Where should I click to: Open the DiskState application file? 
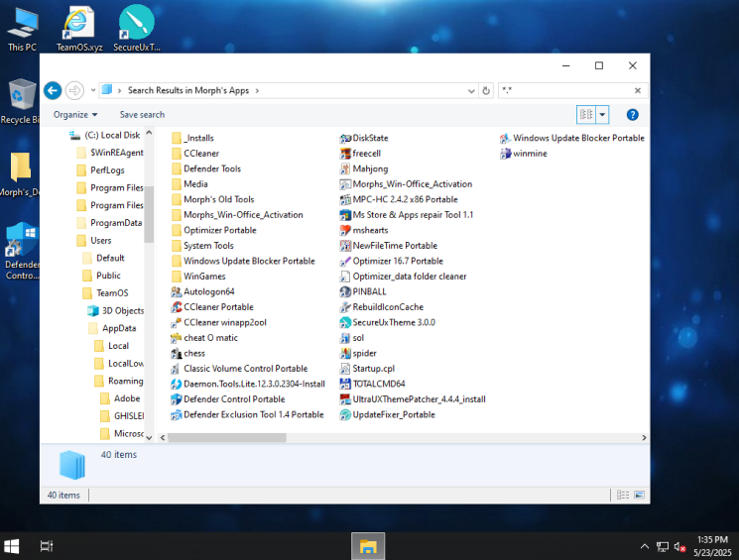click(364, 138)
